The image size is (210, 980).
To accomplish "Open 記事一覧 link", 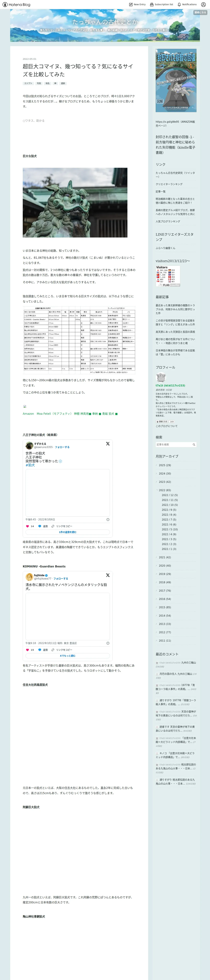I will (x=160, y=191).
